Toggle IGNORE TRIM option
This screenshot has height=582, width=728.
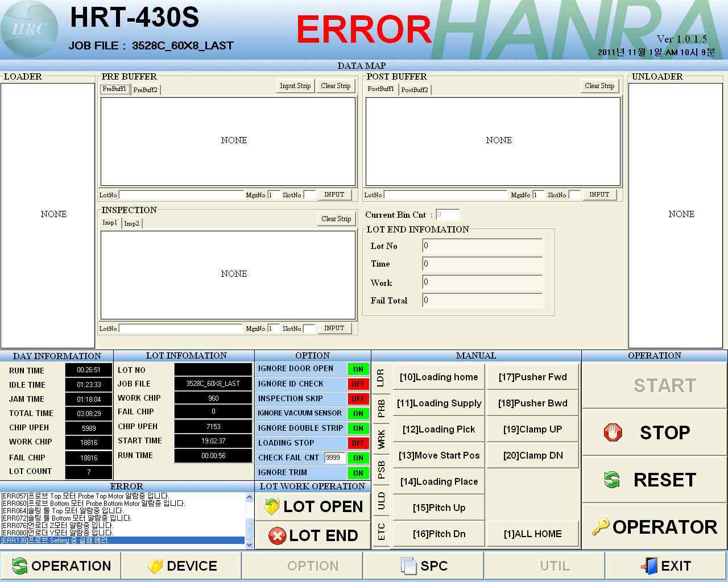(358, 472)
